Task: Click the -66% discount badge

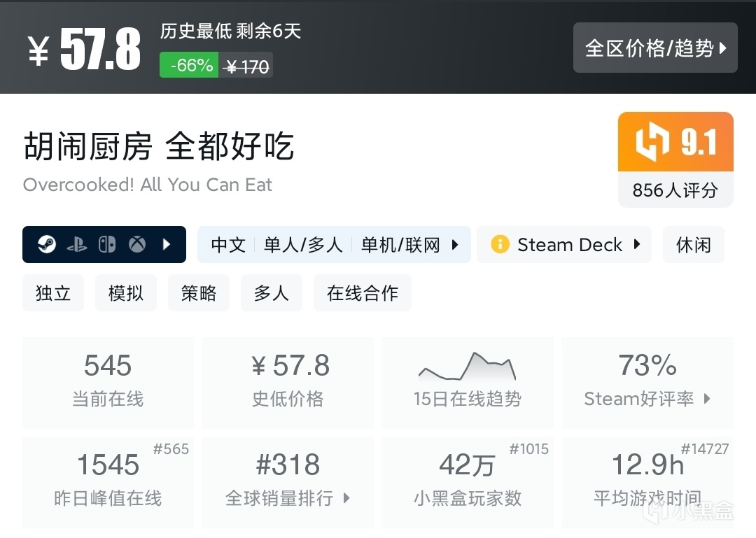Action: (x=189, y=65)
